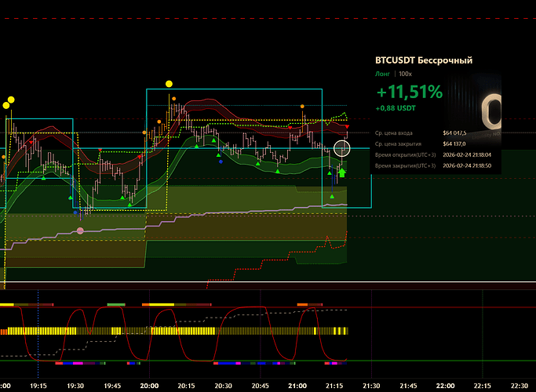The image size is (536, 392).
Task: Open the BTCUSDT Бессрочный title
Action: point(425,60)
